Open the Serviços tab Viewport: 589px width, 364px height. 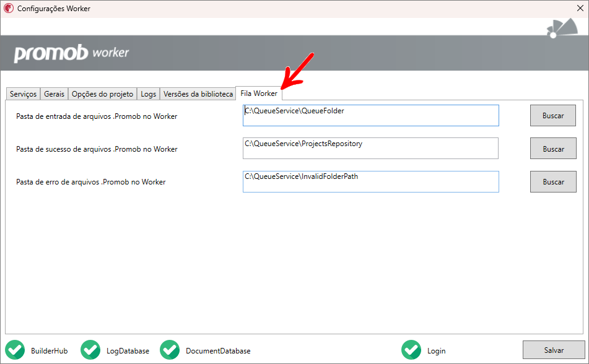coord(24,94)
